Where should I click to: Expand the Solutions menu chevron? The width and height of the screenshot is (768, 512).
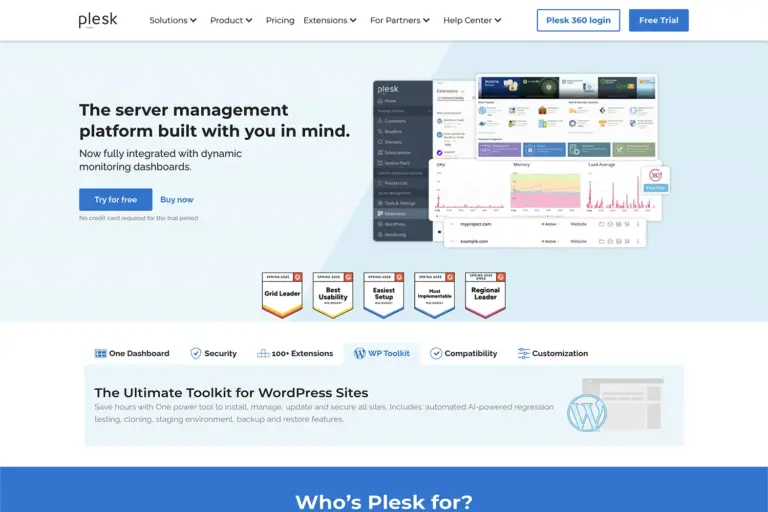tap(193, 20)
